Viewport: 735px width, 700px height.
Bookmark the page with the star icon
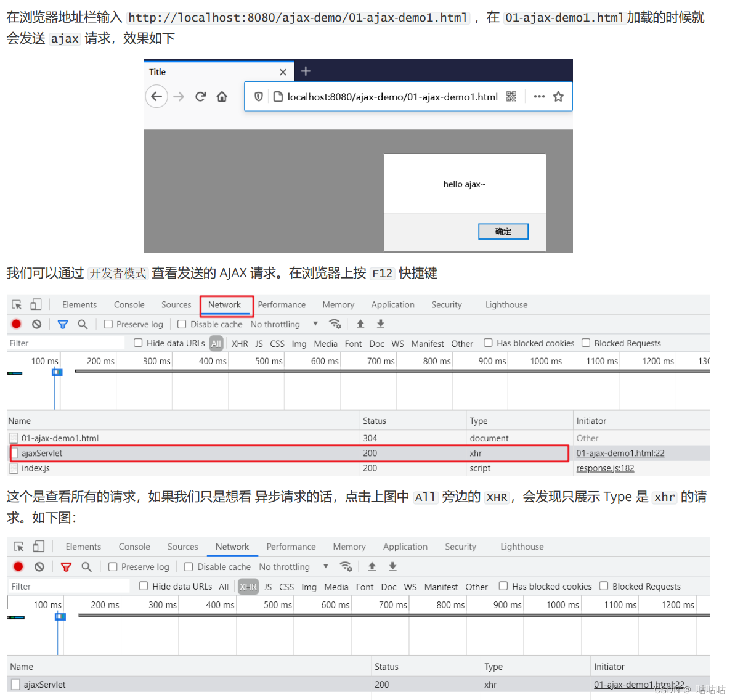pyautogui.click(x=558, y=97)
